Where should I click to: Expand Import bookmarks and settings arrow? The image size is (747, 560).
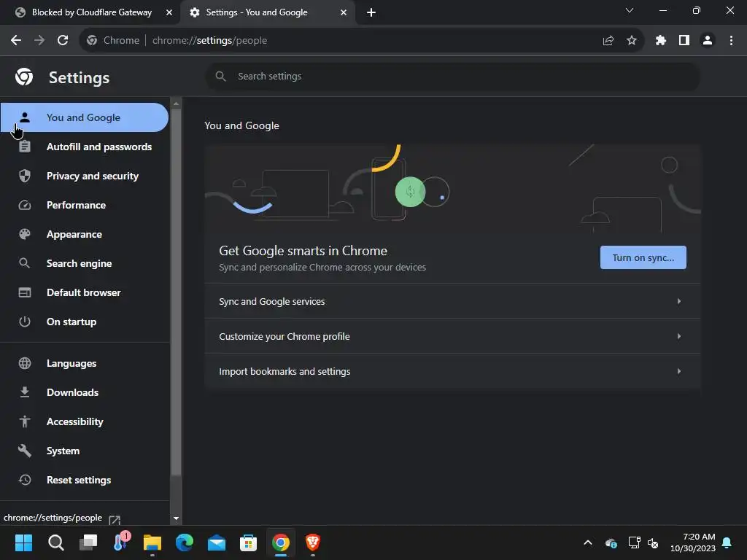[679, 371]
